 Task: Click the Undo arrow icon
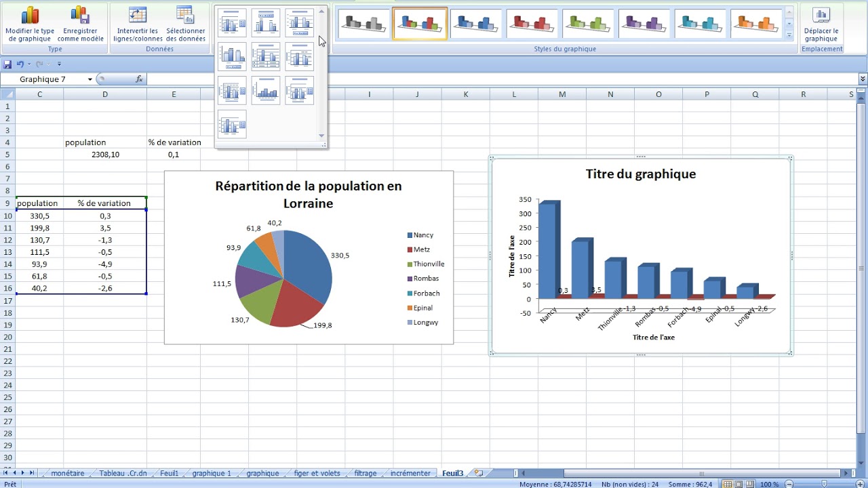20,64
